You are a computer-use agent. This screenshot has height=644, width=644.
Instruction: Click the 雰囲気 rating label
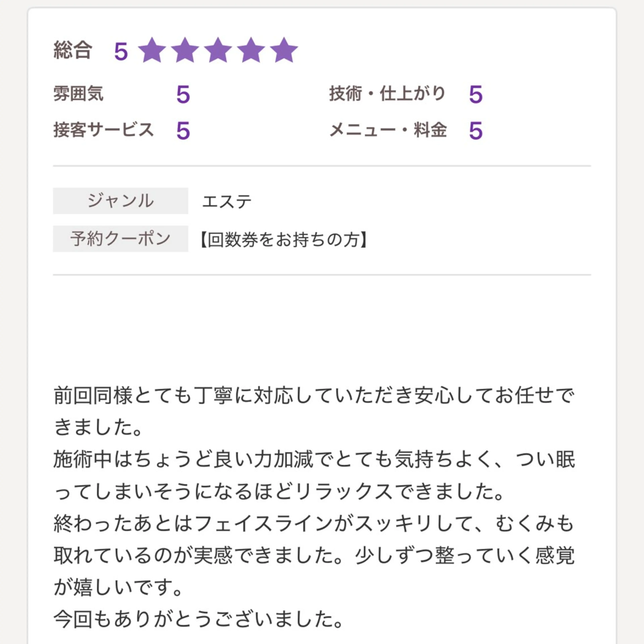79,93
